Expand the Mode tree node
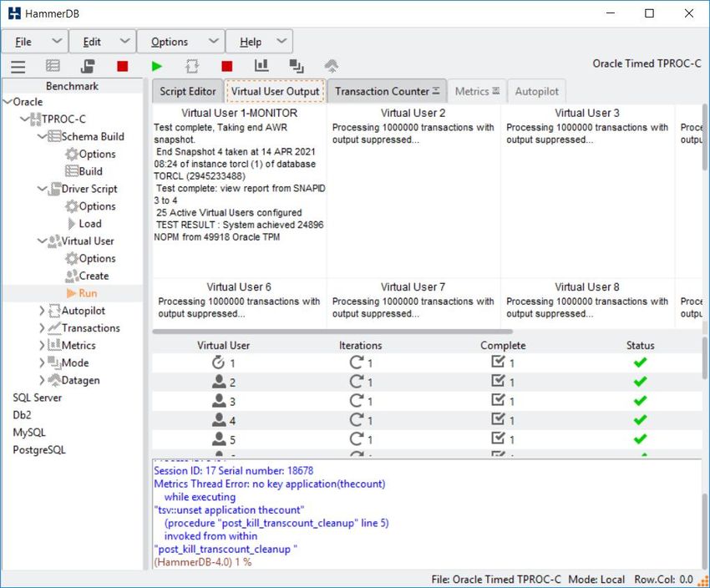The width and height of the screenshot is (710, 588). pos(42,362)
